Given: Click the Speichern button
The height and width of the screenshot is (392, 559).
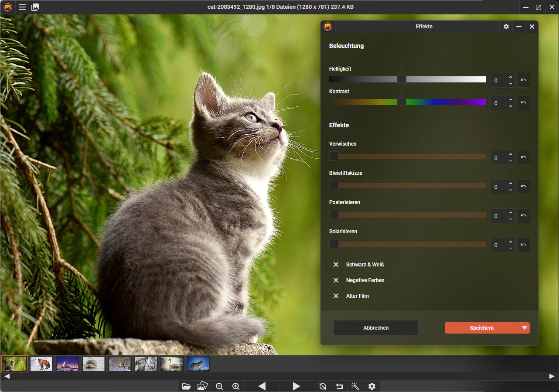Looking at the screenshot, I should [481, 328].
